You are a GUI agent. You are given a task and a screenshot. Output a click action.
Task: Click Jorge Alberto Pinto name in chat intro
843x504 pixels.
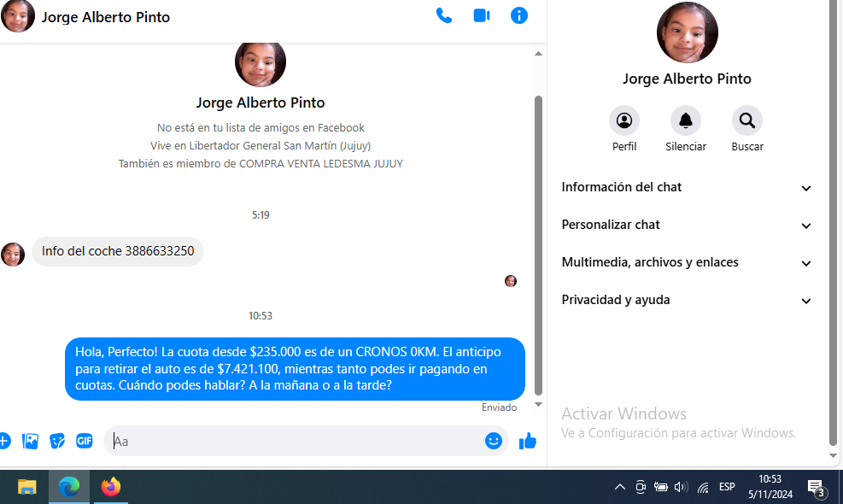click(261, 103)
